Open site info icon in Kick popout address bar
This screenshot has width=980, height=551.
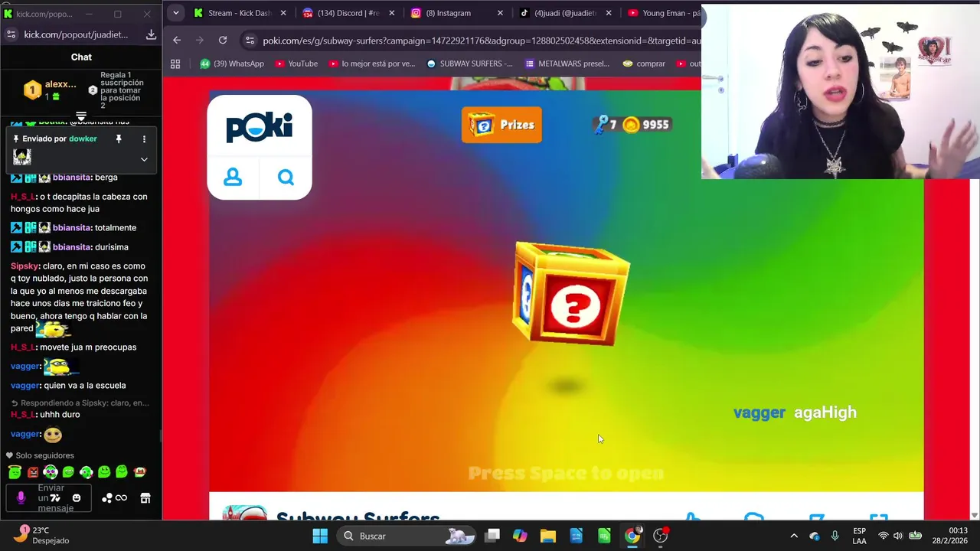point(11,34)
